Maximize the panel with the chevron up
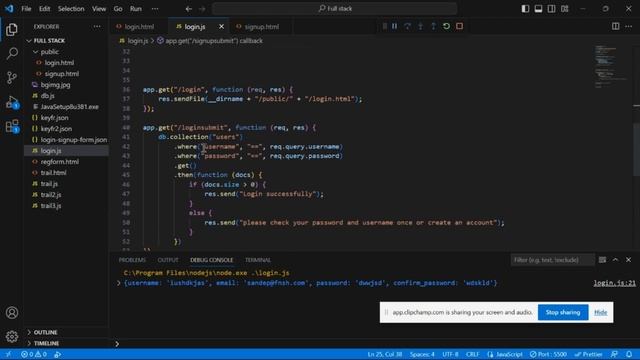The width and height of the screenshot is (640, 360). pyautogui.click(x=616, y=260)
